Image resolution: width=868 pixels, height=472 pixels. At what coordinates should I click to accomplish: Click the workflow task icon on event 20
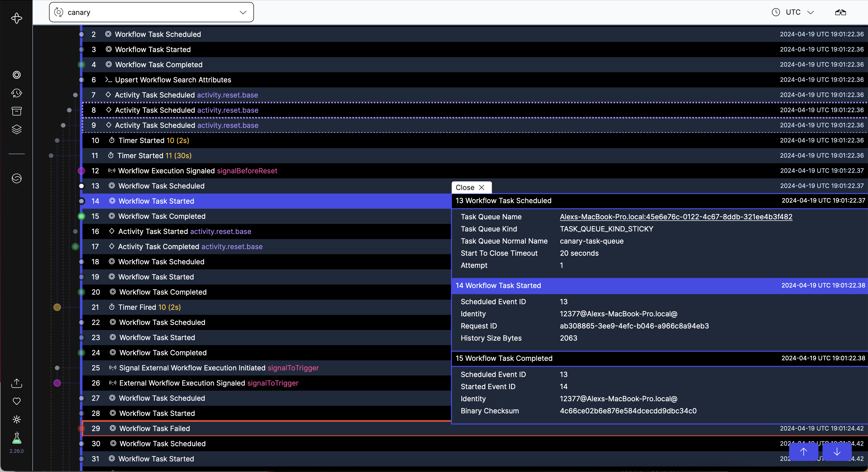click(x=113, y=292)
